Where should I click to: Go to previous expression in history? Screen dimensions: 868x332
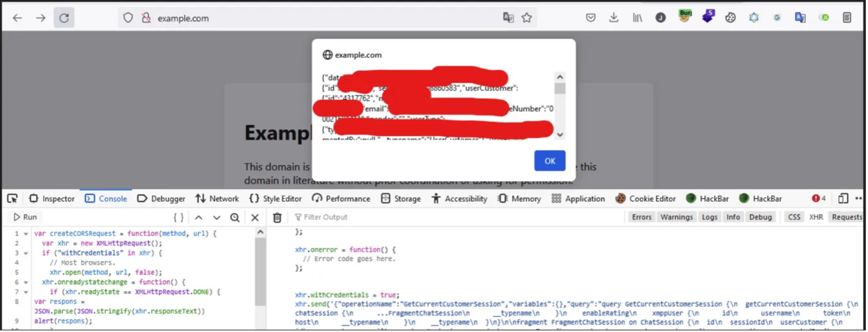[x=199, y=217]
